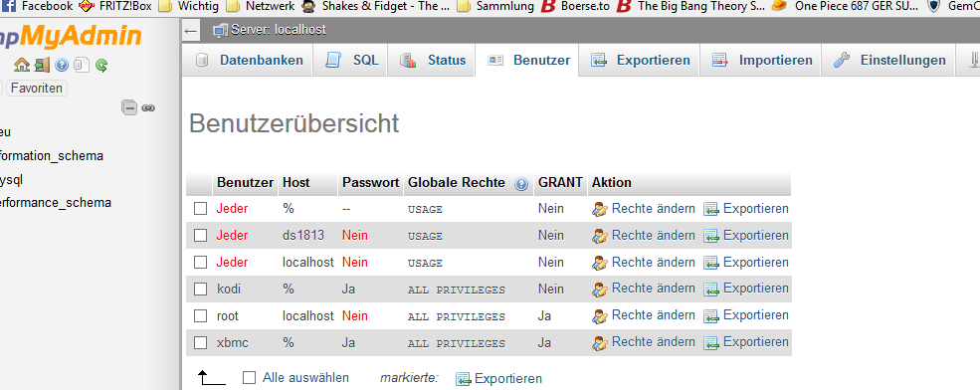Select the mysql database in tree

(x=11, y=179)
